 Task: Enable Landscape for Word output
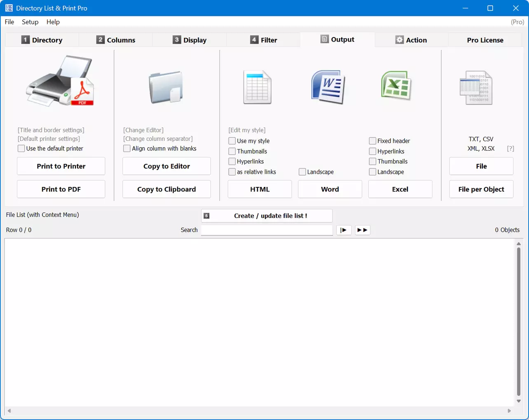302,172
